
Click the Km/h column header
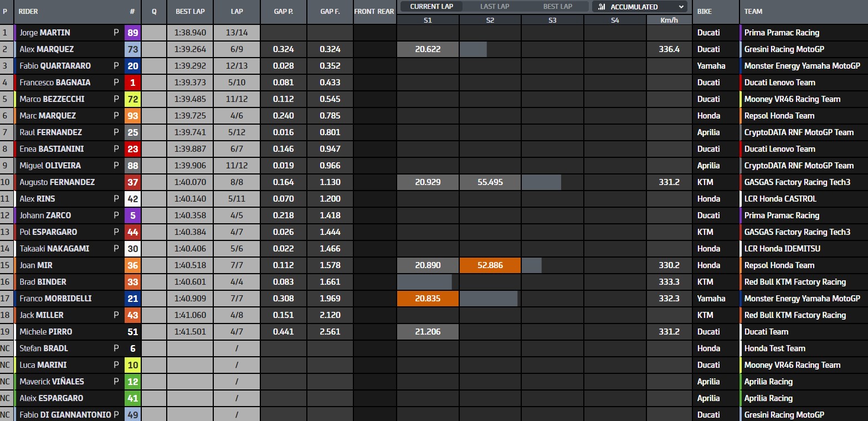point(669,19)
